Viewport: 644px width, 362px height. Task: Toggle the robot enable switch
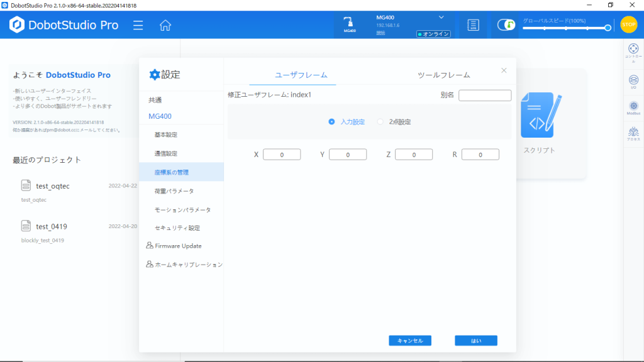(x=506, y=25)
